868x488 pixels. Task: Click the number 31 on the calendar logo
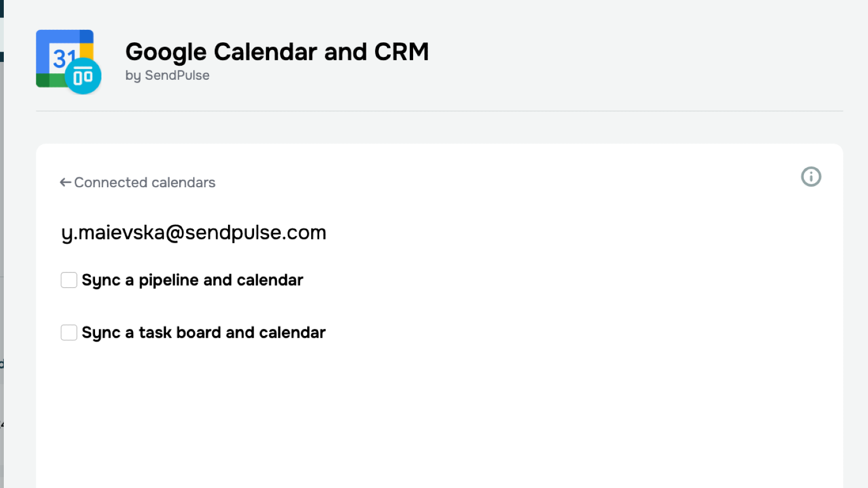(x=64, y=58)
